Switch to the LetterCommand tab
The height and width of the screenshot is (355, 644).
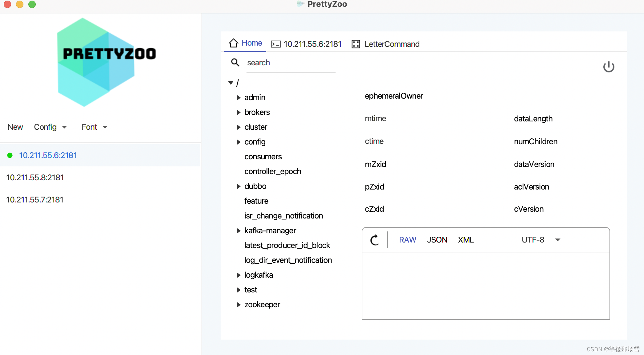pos(385,44)
